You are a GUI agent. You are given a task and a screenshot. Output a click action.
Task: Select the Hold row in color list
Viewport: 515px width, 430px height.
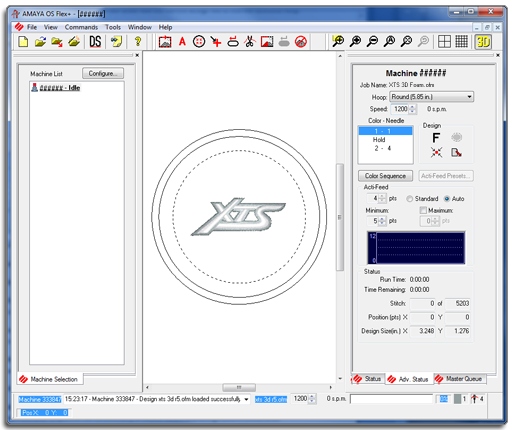386,140
